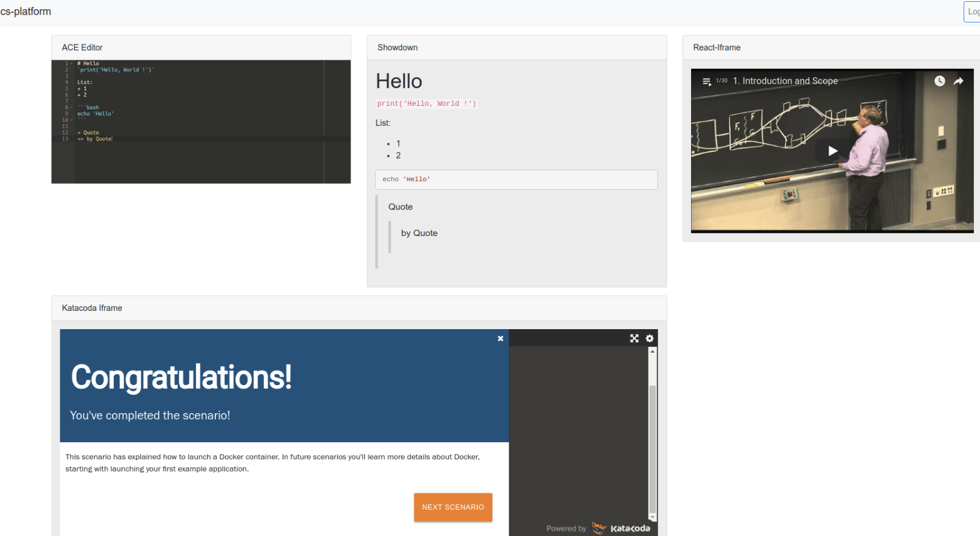Image resolution: width=980 pixels, height=536 pixels.
Task: Click the 'Hello' heading in Showdown
Action: pyautogui.click(x=399, y=82)
